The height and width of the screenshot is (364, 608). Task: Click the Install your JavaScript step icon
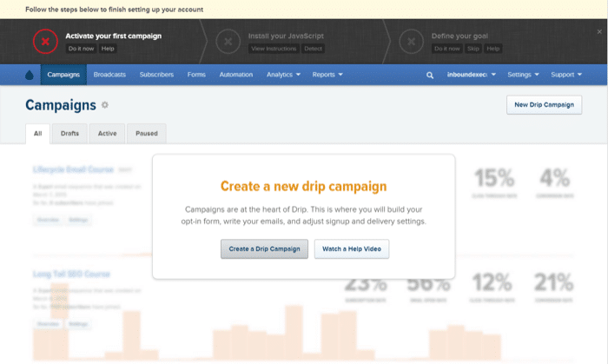tap(228, 42)
